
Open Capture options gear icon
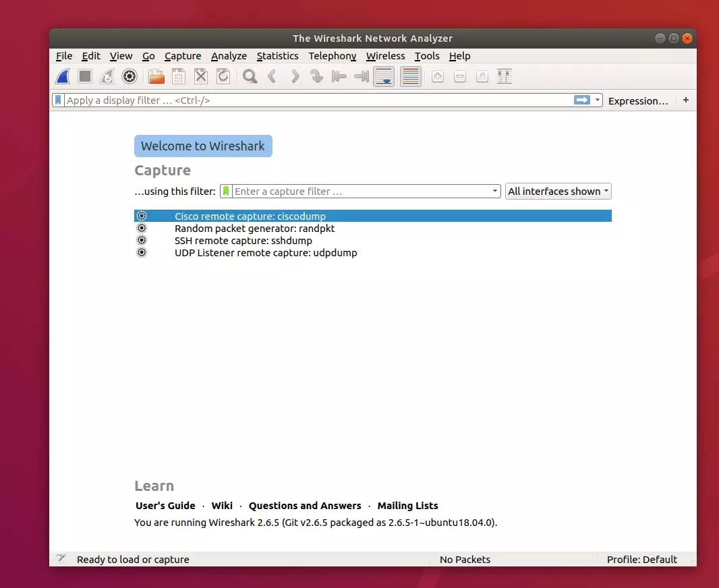coord(130,77)
